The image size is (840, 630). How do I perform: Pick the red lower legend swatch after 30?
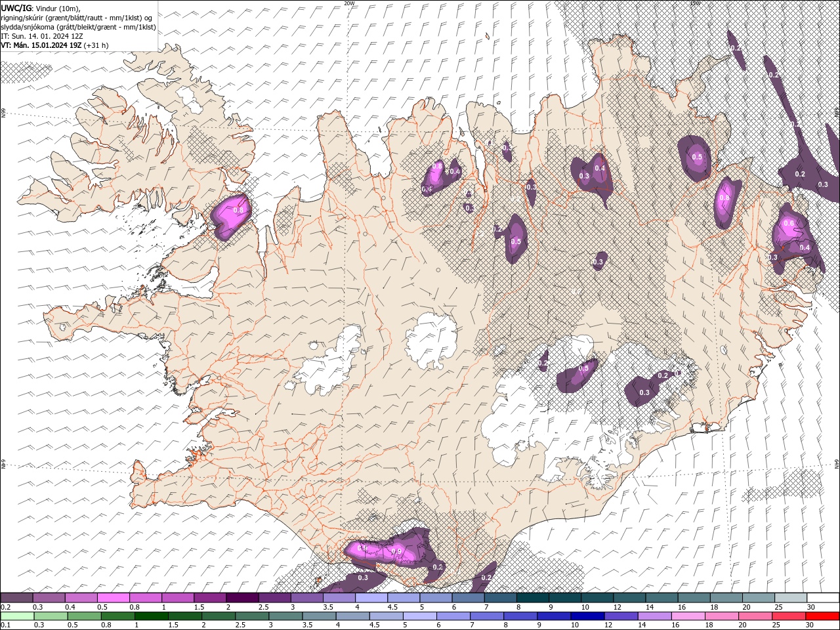[822, 616]
